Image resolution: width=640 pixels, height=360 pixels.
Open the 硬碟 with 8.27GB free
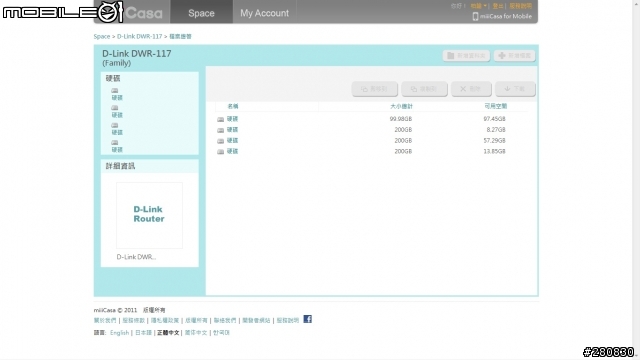(x=232, y=129)
